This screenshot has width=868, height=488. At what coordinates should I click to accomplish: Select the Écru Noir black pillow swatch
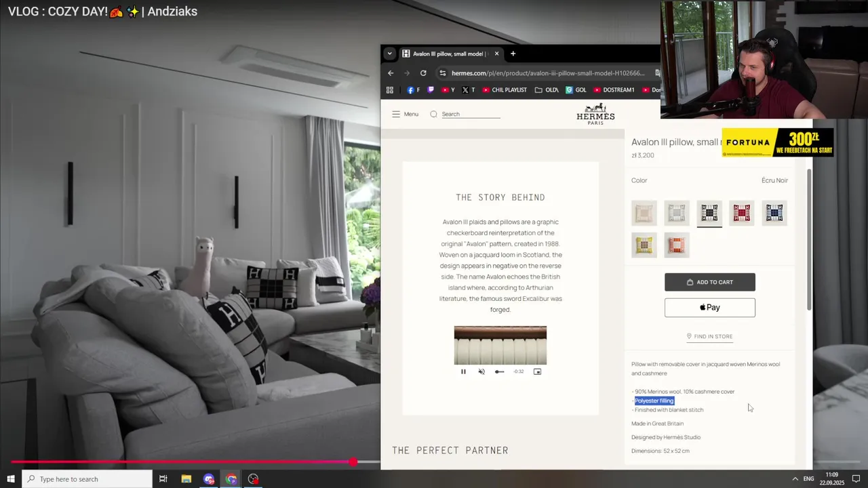coord(709,213)
